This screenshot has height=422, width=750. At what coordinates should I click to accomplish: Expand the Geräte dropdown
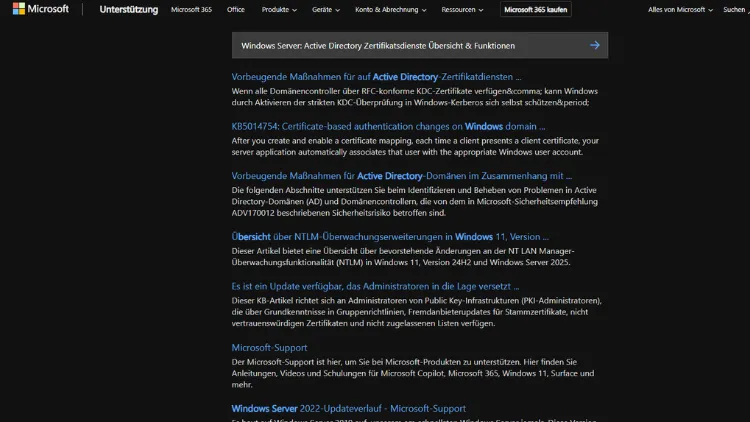(326, 10)
